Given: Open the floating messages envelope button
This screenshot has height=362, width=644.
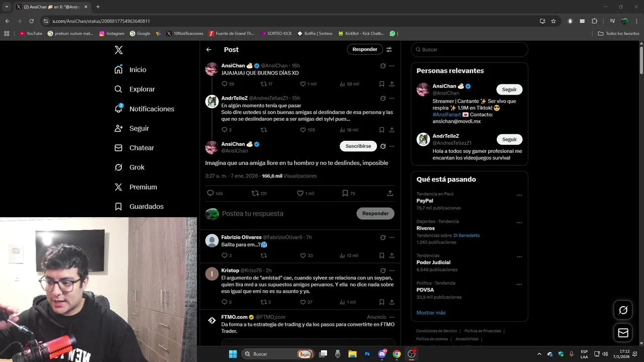Looking at the screenshot, I should [x=623, y=333].
